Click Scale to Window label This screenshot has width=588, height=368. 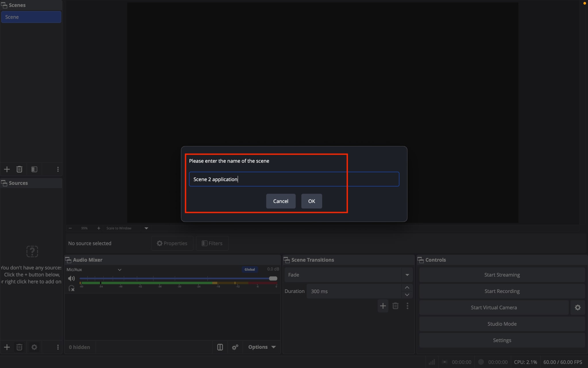(x=119, y=228)
